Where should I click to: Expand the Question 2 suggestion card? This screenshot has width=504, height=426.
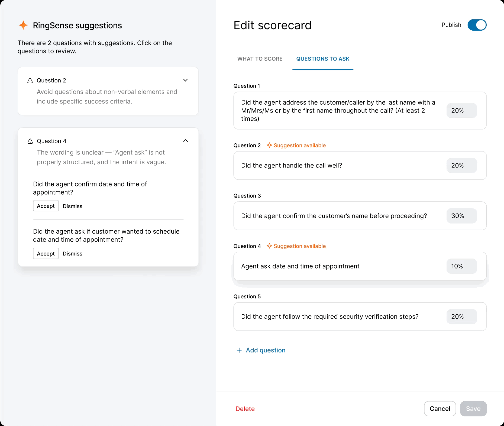pos(186,80)
